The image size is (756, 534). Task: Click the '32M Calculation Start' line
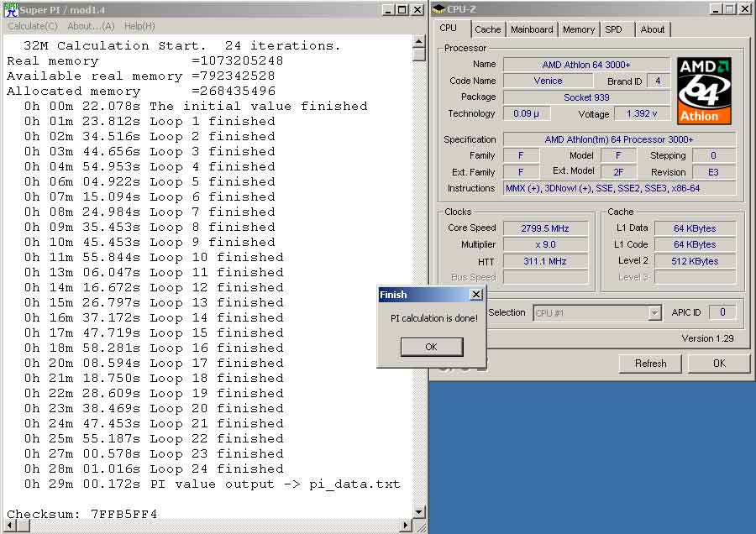coord(181,46)
